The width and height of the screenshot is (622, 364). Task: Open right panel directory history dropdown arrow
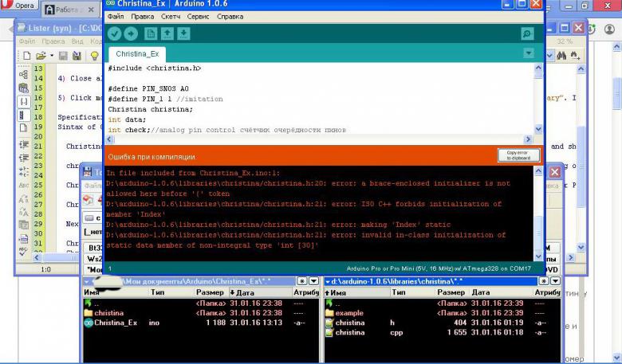[x=555, y=281]
